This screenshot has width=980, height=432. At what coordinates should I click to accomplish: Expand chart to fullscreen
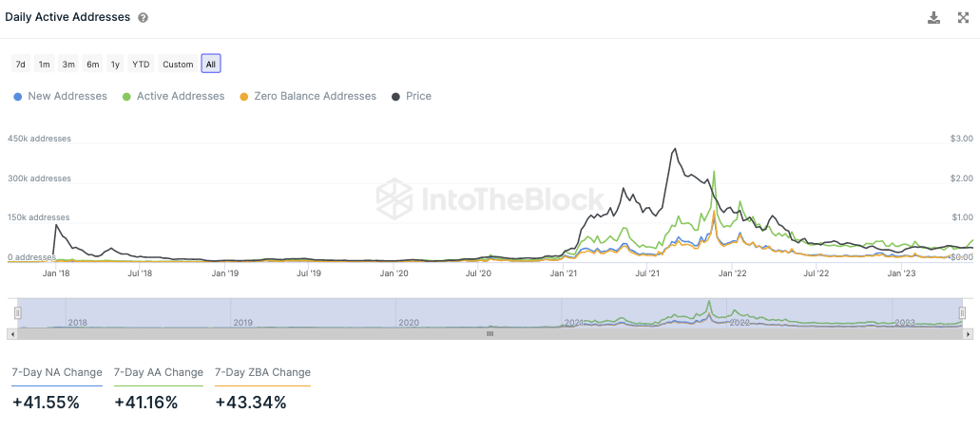click(x=962, y=18)
